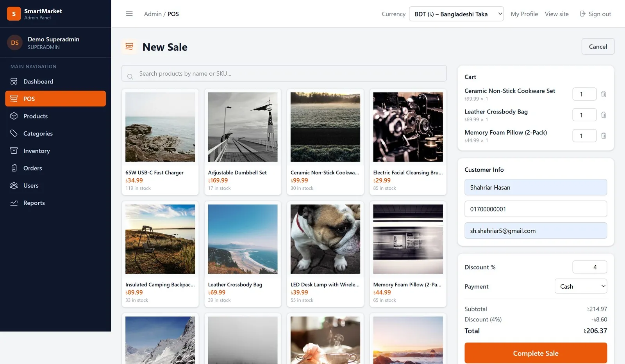The image size is (625, 364).
Task: Click customer name field Shahriar Hasan
Action: pos(536,187)
